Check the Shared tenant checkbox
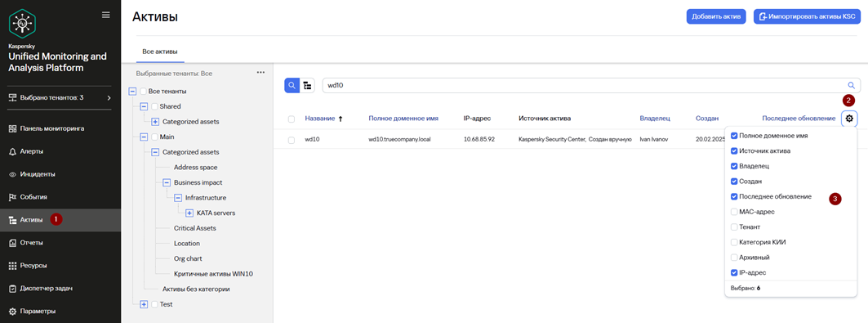The height and width of the screenshot is (323, 868). click(154, 106)
